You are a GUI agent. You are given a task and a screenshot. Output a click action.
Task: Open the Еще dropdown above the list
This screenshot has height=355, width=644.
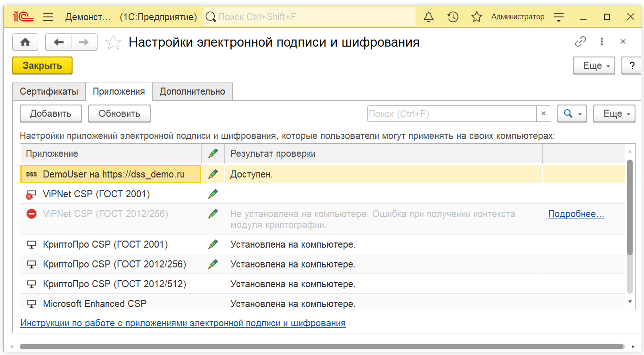[614, 113]
